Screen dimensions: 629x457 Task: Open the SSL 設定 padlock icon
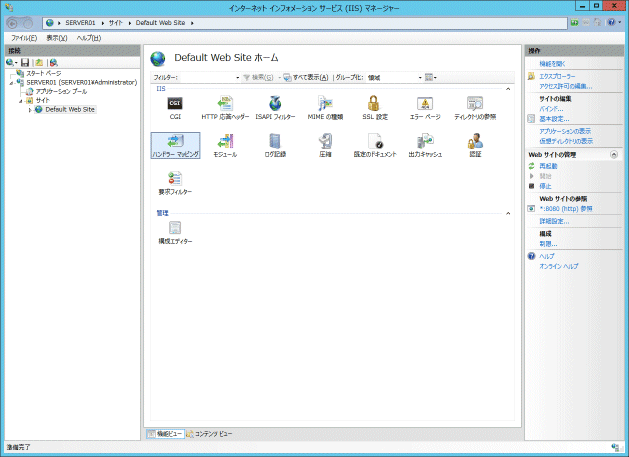(373, 104)
